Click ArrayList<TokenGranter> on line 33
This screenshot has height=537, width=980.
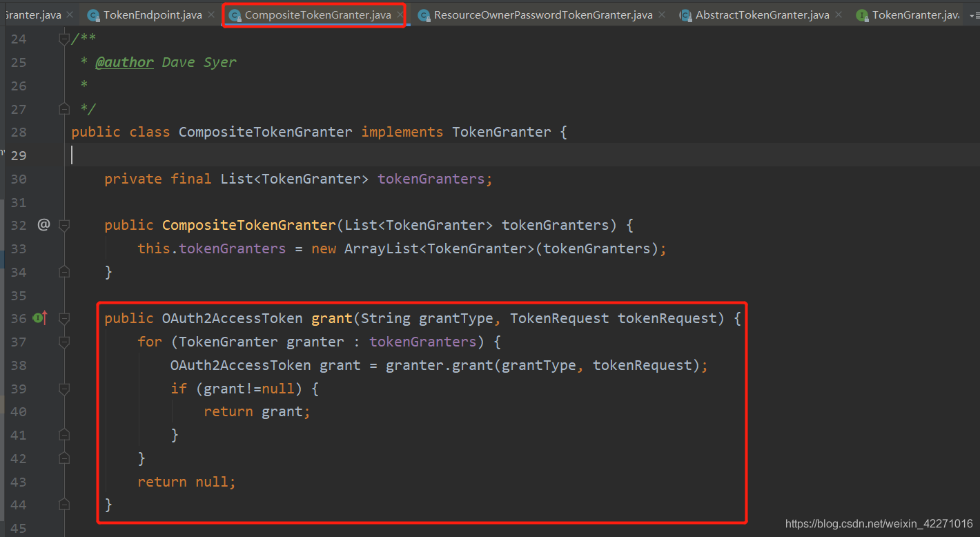point(439,248)
